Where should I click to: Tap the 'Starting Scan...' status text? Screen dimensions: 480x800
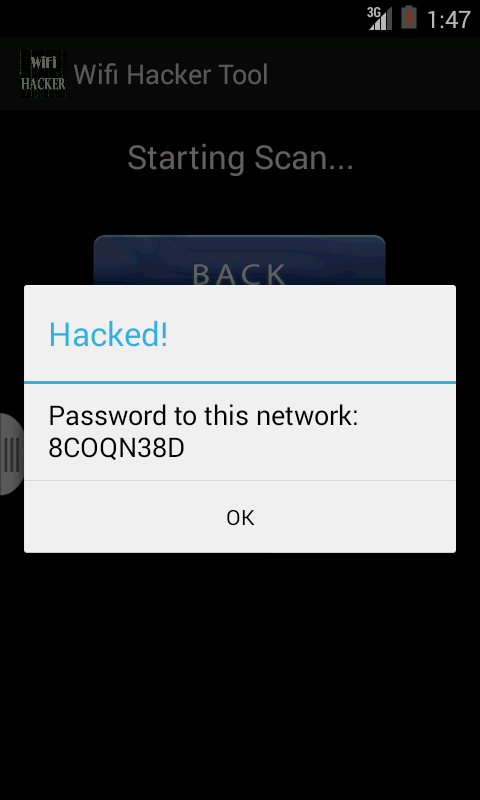(240, 158)
